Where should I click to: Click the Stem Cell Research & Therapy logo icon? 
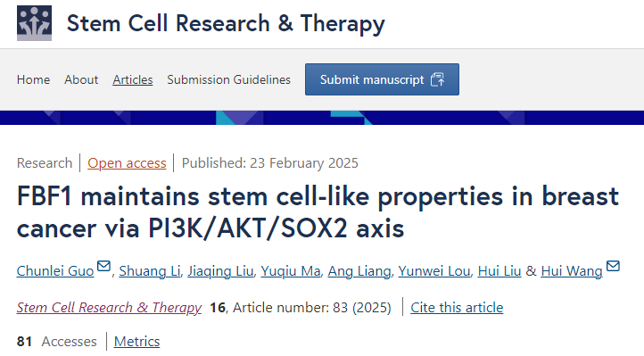(x=34, y=23)
